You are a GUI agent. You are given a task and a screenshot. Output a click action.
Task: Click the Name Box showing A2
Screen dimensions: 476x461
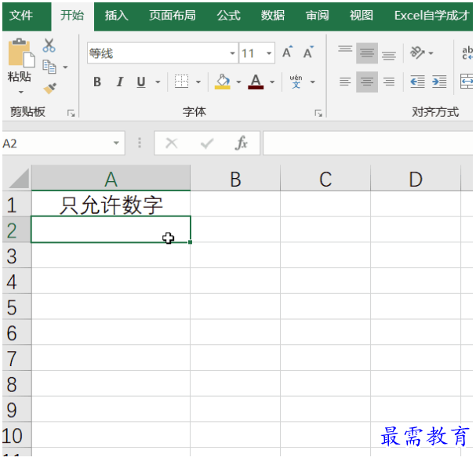tap(57, 143)
